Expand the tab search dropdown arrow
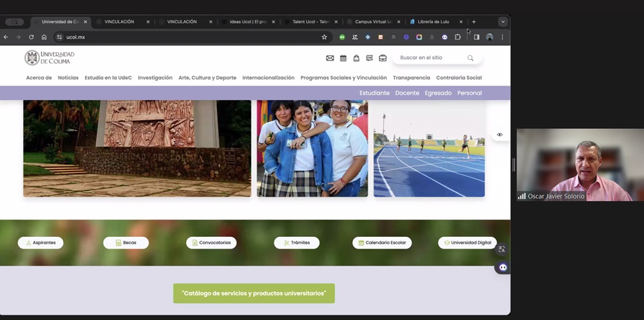The image size is (644, 320). (503, 22)
